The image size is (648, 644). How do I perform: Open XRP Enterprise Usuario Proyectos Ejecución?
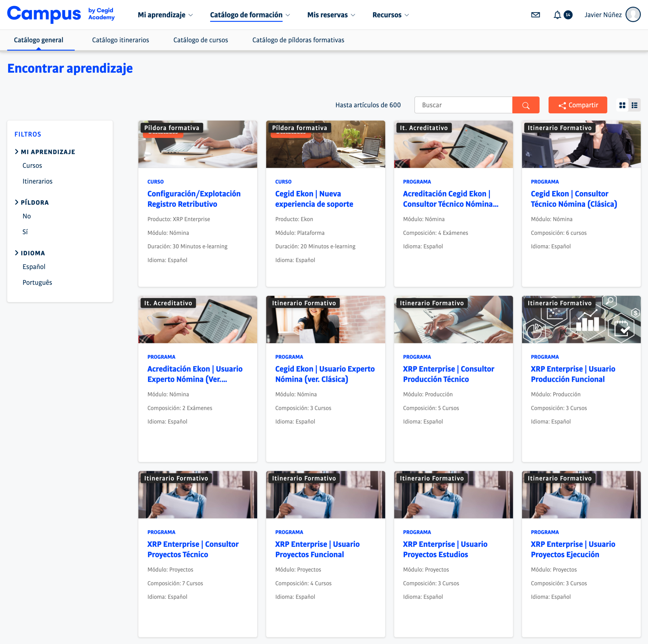[573, 549]
